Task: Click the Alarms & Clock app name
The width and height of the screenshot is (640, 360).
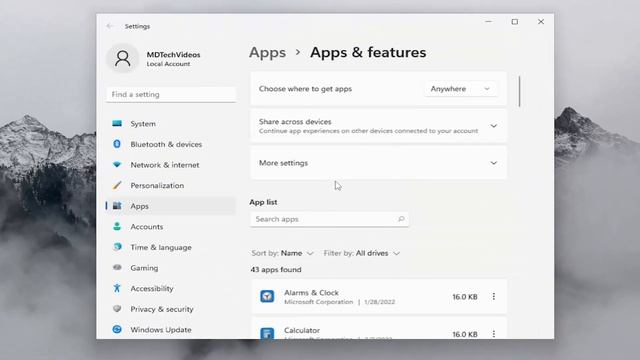Action: coord(311,293)
